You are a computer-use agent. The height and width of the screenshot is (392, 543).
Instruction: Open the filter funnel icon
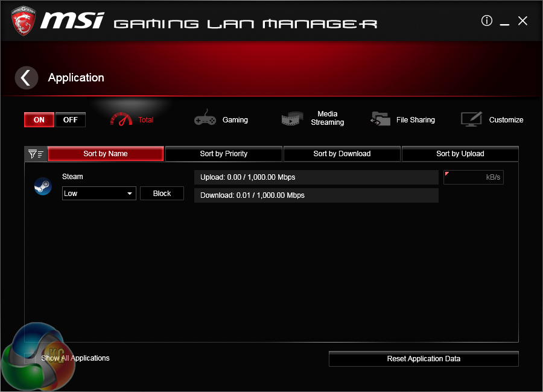[x=36, y=154]
